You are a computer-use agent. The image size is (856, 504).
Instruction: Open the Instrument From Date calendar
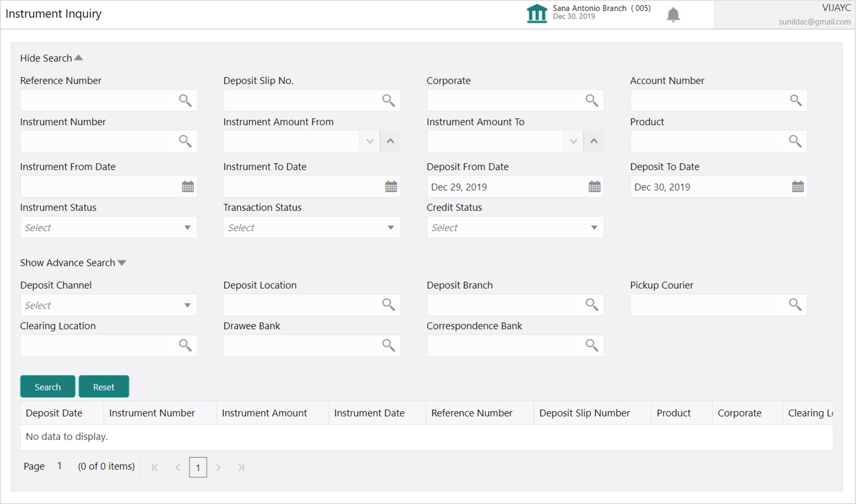click(x=188, y=187)
